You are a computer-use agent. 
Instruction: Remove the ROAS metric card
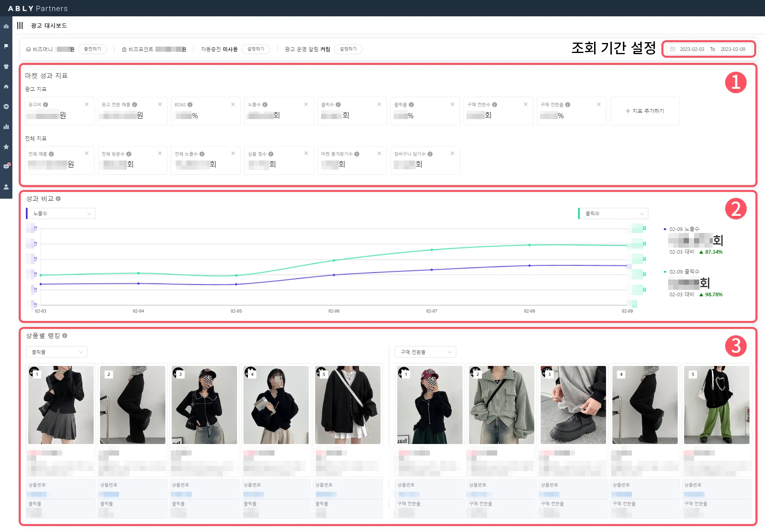point(233,104)
